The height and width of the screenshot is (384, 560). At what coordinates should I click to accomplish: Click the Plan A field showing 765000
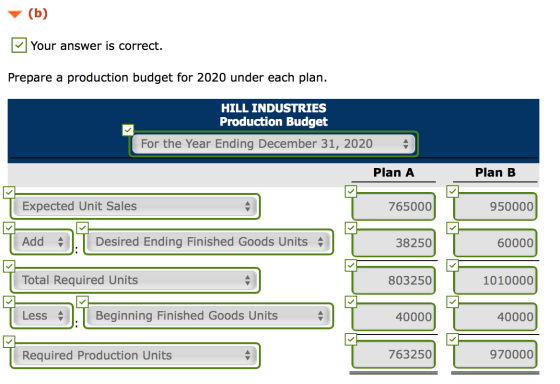click(x=393, y=206)
